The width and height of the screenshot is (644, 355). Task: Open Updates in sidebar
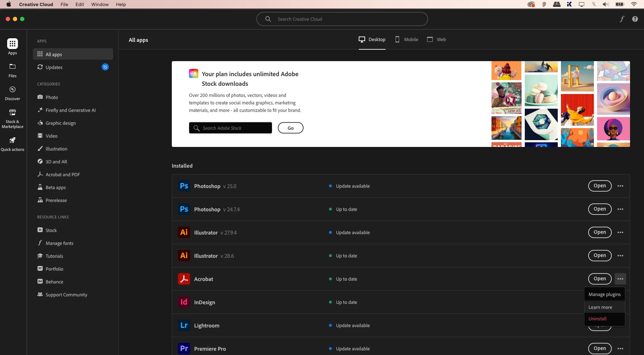(x=73, y=67)
